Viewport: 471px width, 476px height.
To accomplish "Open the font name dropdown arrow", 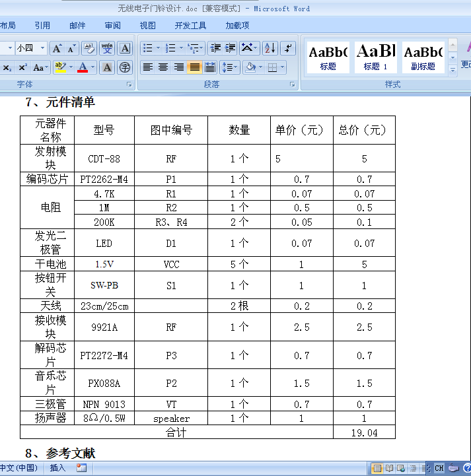I will [10, 48].
